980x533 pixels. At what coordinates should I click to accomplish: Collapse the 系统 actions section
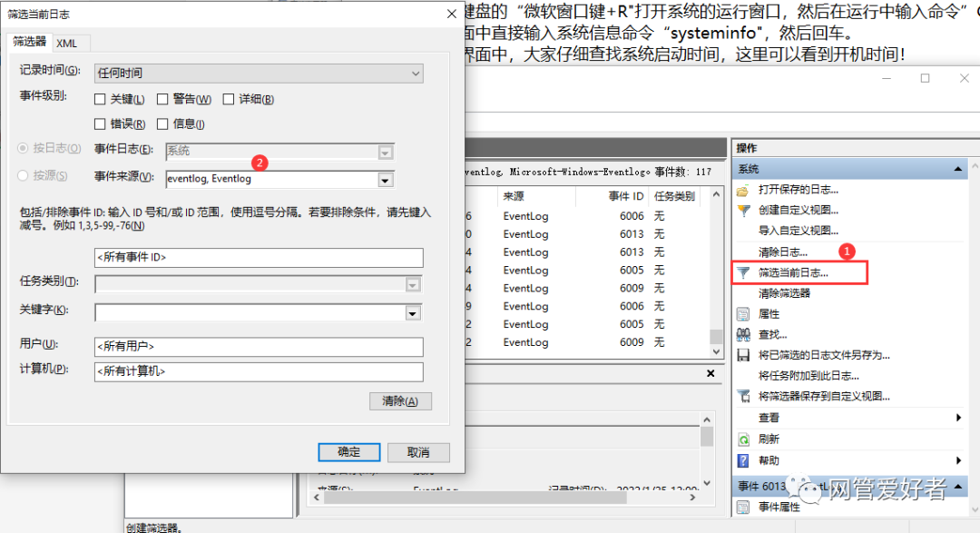click(x=959, y=168)
